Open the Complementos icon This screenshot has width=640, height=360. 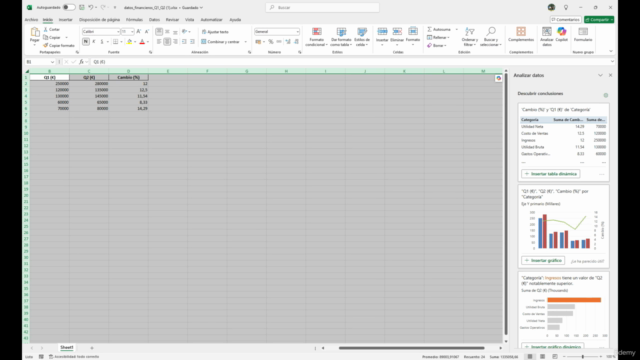pos(521,32)
